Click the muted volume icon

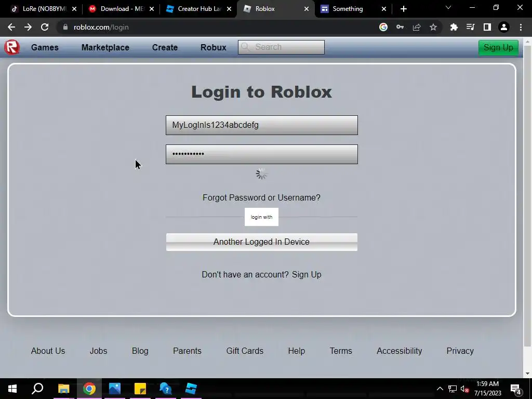(464, 389)
